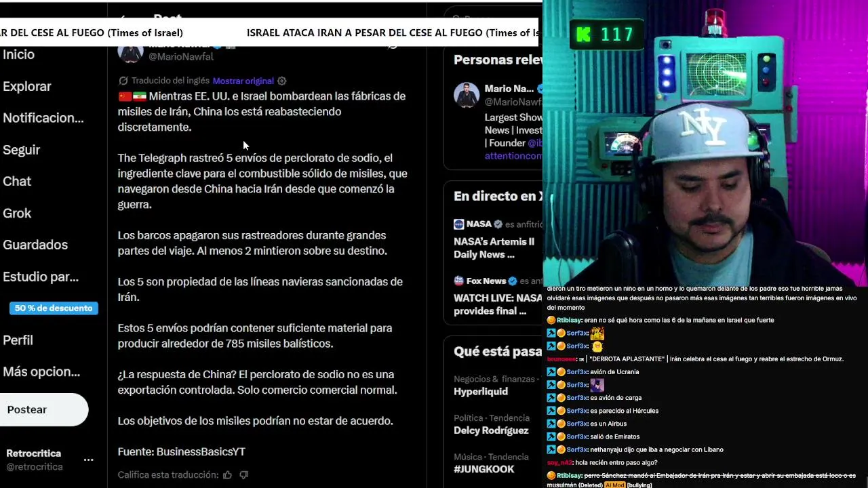
Task: Click the Fox News logo in En directo
Action: (459, 281)
